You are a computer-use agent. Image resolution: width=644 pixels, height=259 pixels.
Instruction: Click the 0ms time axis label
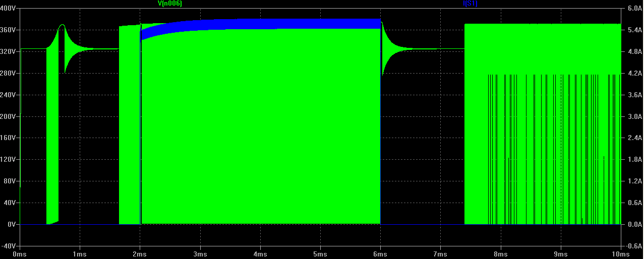20,254
